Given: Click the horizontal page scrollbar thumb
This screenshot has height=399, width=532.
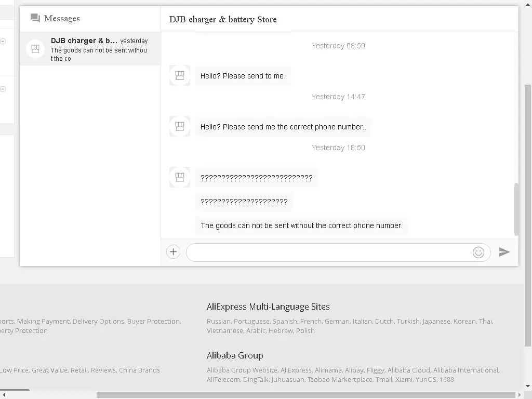Looking at the screenshot, I should [306, 395].
